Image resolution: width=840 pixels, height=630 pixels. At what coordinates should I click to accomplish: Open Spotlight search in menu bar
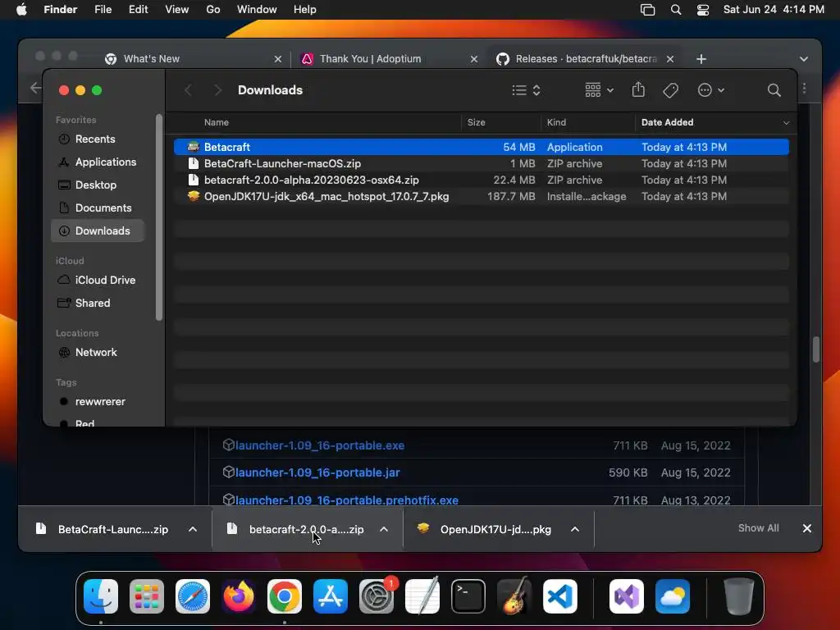tap(676, 10)
